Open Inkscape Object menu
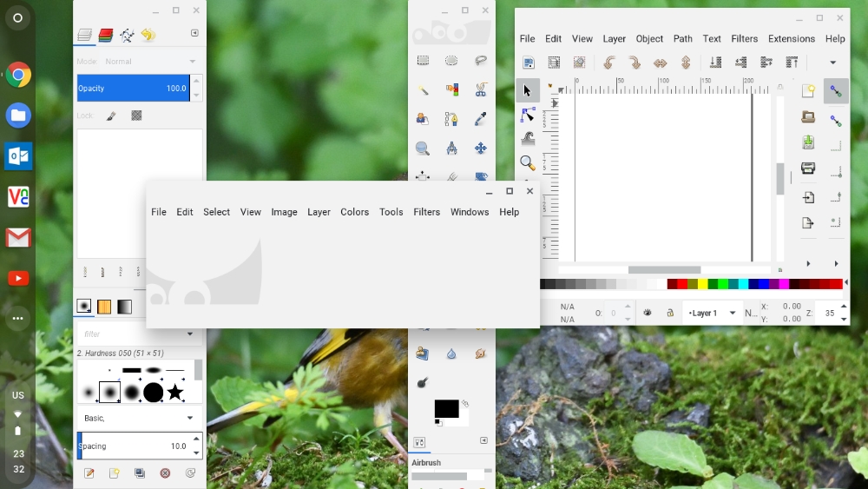The width and height of the screenshot is (868, 489). point(649,39)
